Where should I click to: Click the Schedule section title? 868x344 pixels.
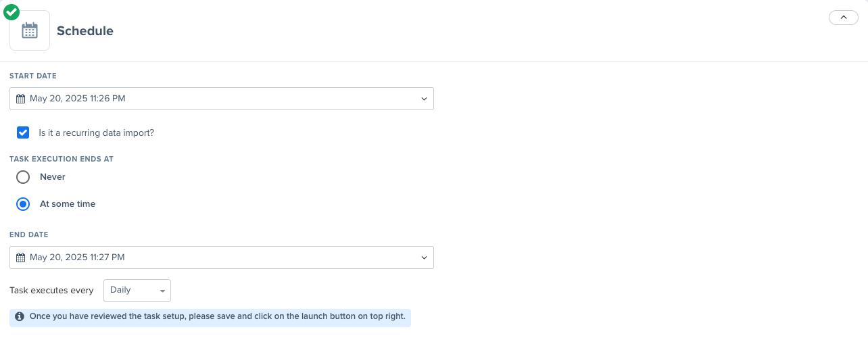click(85, 31)
